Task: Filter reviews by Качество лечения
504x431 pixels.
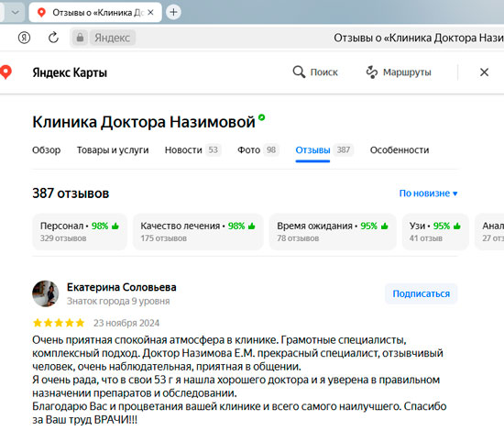Action: (x=198, y=232)
